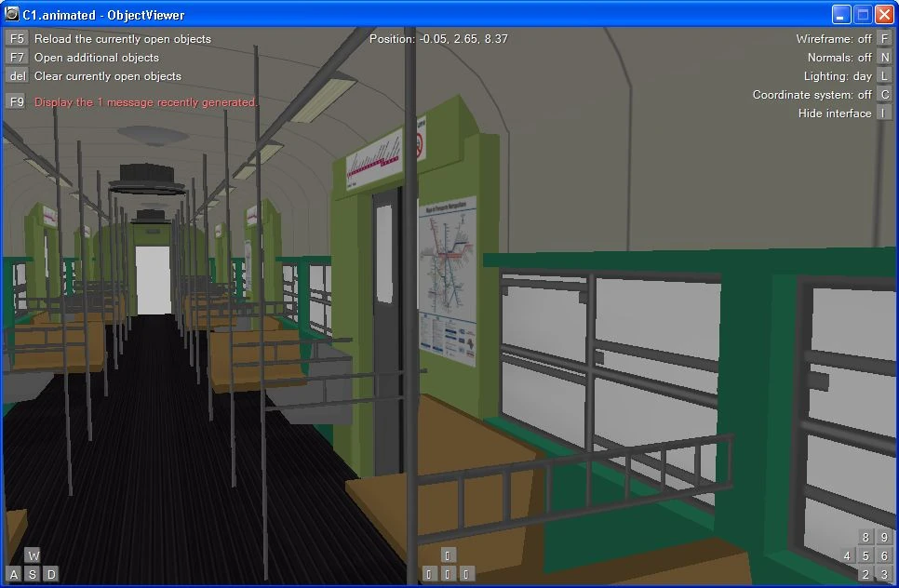Image resolution: width=899 pixels, height=588 pixels.
Task: Click the ObjectViewer title bar app icon
Action: (x=11, y=14)
